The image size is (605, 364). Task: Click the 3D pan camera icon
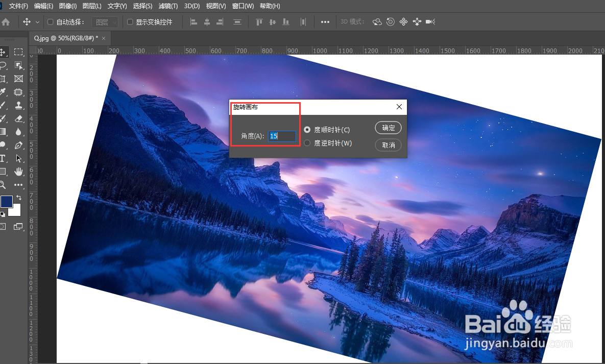click(404, 22)
